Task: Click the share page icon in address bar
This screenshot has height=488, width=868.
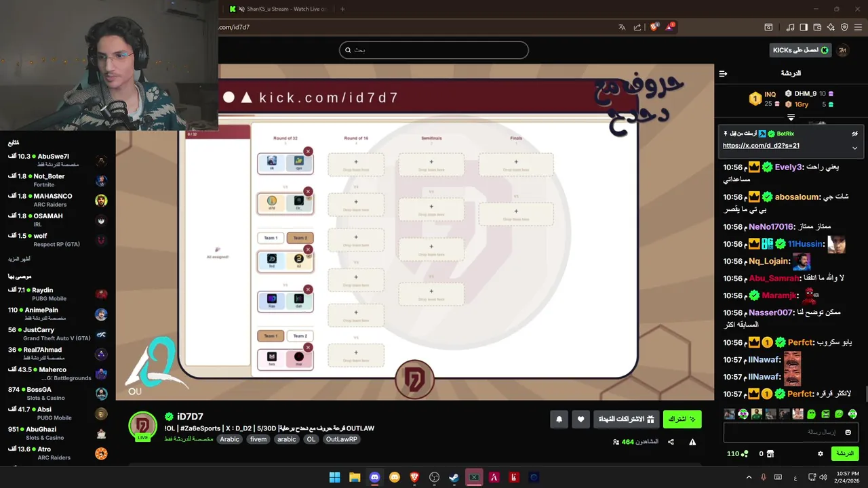Action: click(637, 27)
